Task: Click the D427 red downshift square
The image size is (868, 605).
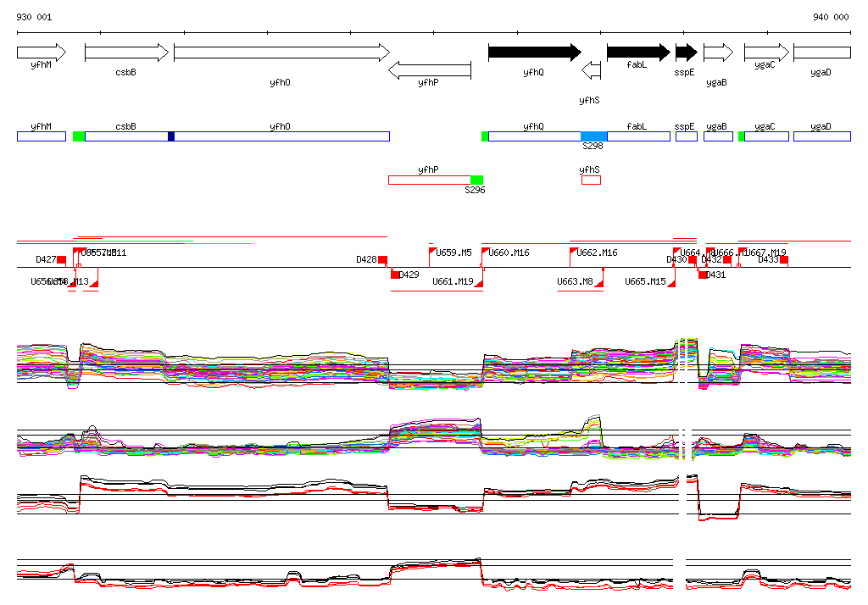Action: tap(61, 259)
